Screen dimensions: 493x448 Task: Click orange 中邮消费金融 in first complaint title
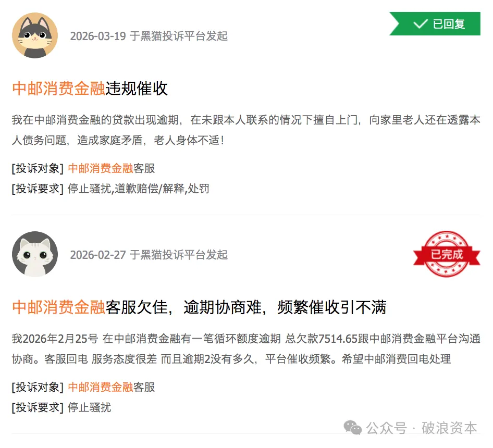[x=58, y=89]
